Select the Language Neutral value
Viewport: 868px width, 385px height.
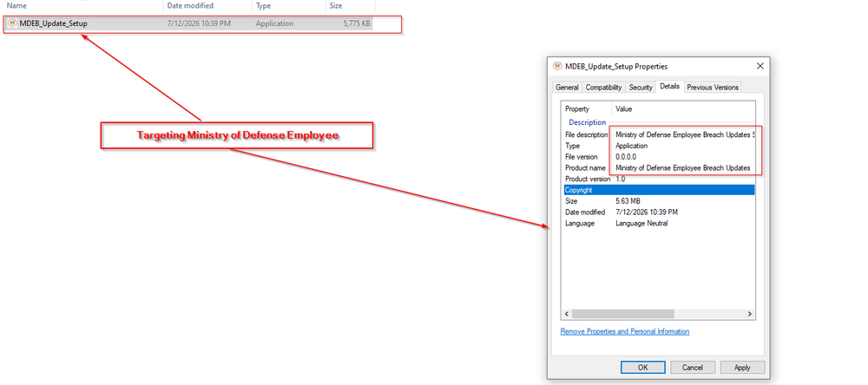[x=641, y=223]
